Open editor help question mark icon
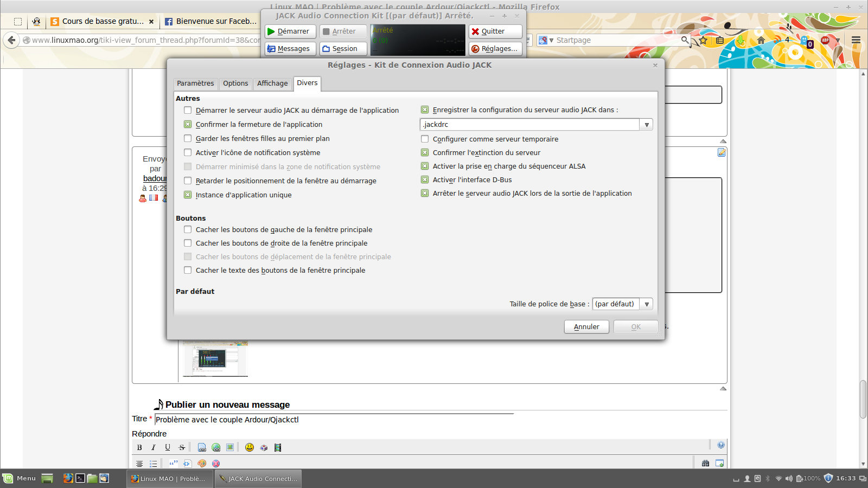 coord(721,445)
